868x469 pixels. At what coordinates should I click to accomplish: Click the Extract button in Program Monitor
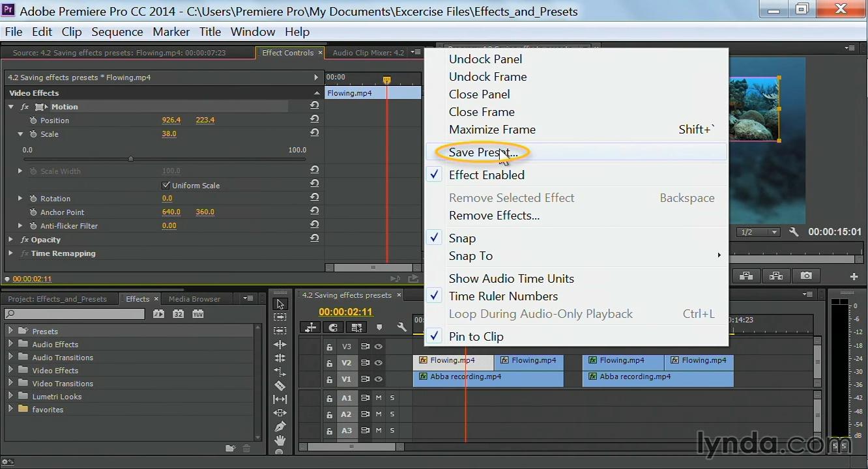pos(776,276)
